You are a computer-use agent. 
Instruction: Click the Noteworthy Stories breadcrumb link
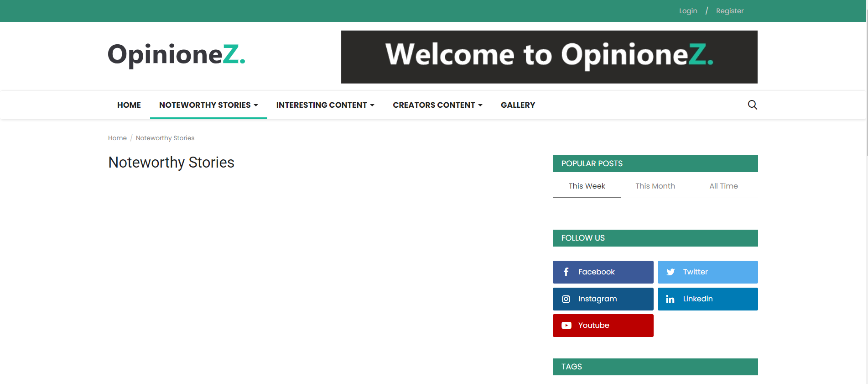click(165, 138)
